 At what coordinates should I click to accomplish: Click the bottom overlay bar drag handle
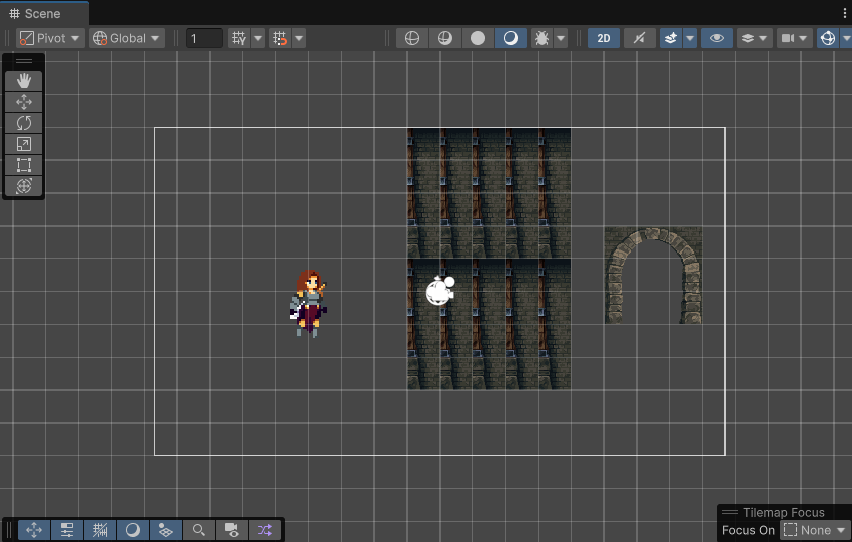coord(9,530)
